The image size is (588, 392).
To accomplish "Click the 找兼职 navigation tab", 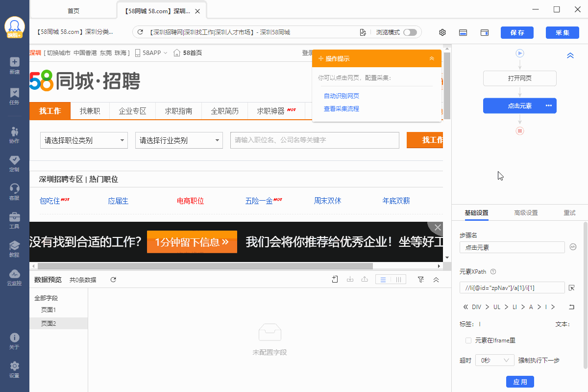I will click(x=90, y=111).
